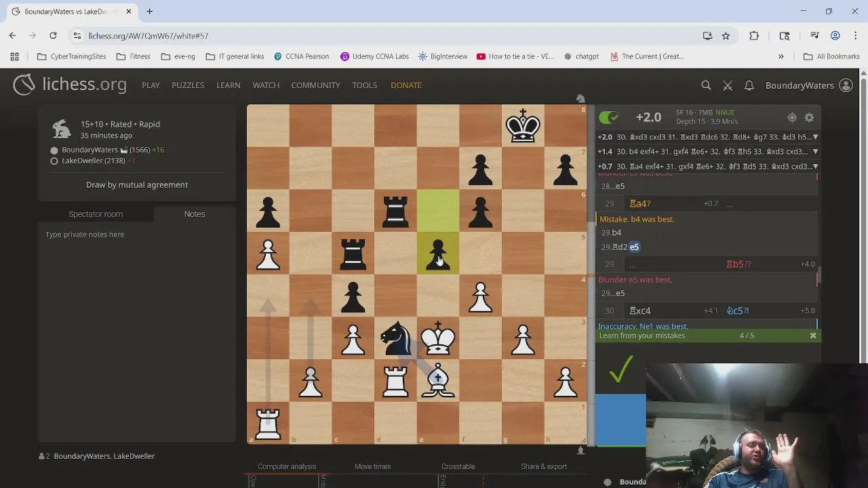Open the lichess search icon
The width and height of the screenshot is (868, 488).
point(706,85)
